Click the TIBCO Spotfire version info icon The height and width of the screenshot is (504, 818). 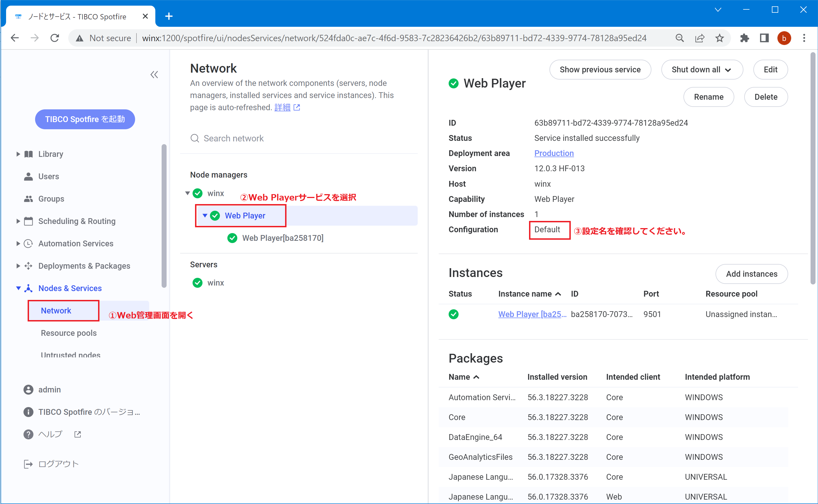point(29,412)
